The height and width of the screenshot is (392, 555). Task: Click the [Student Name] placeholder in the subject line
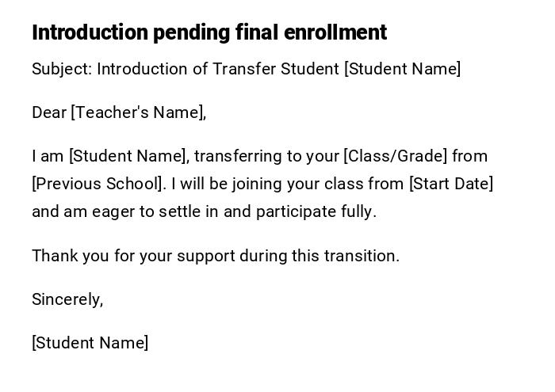402,69
